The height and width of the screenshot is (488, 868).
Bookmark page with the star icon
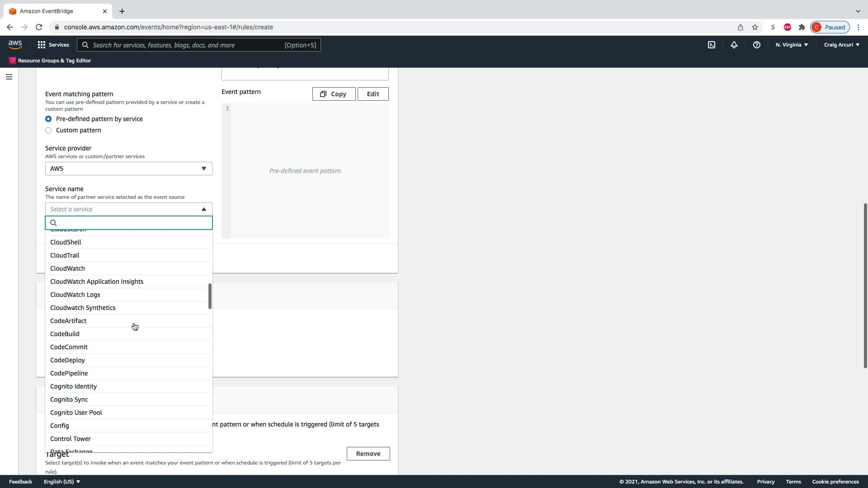click(755, 27)
